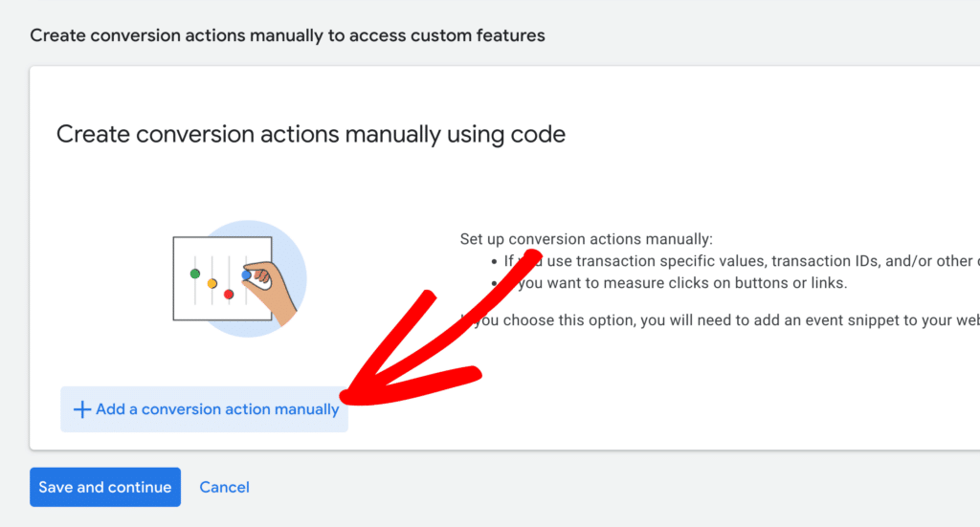The width and height of the screenshot is (980, 527).
Task: Click the "Set up conversion actions manually:" text
Action: 586,239
